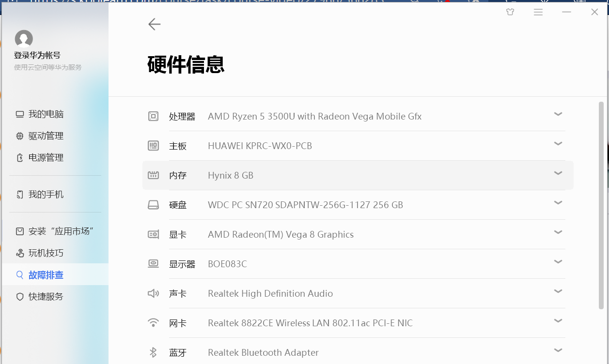Screen dimensions: 609x364
Task: Expand the 网卡 row chevron
Action: (x=558, y=321)
